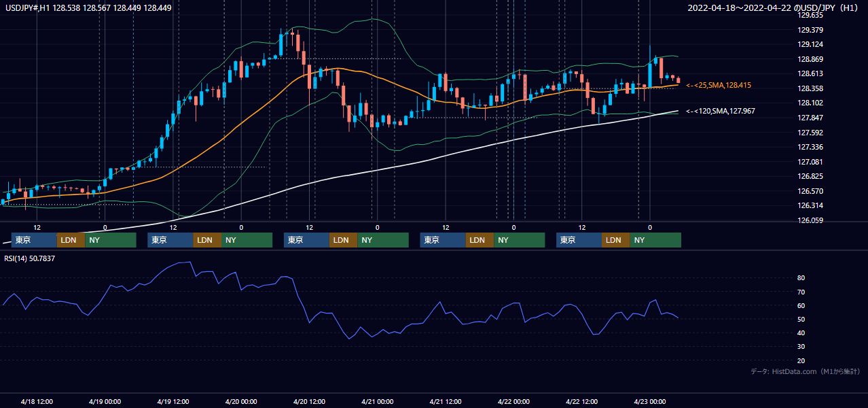This screenshot has width=868, height=408.
Task: Select the 4/19 00:00 time axis marker
Action: click(105, 402)
